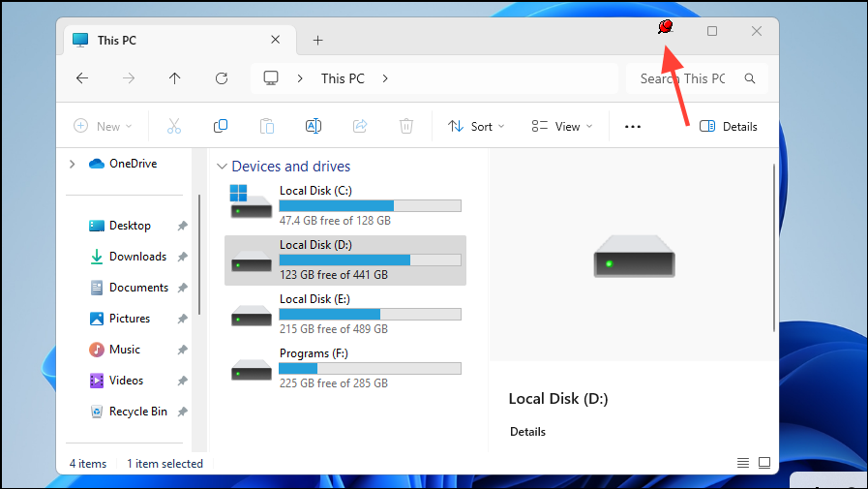Screen dimensions: 868x489
Task: Click the pin icon beside Desktop
Action: pyautogui.click(x=182, y=226)
